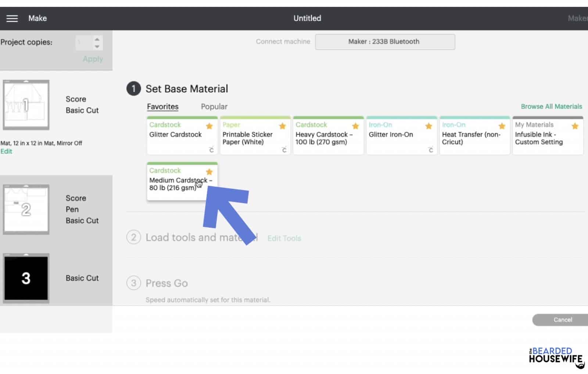Click the "Connect machine" label
Viewport: 588px width, 374px height.
click(283, 42)
